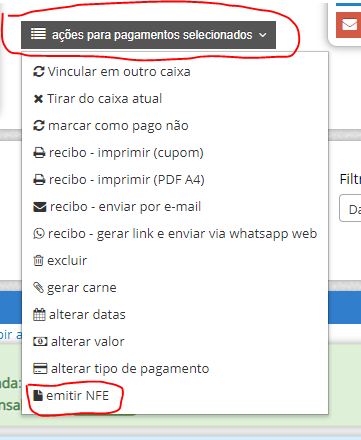Click the envelope icon for recibo por e-mail
The image size is (361, 440).
point(40,207)
